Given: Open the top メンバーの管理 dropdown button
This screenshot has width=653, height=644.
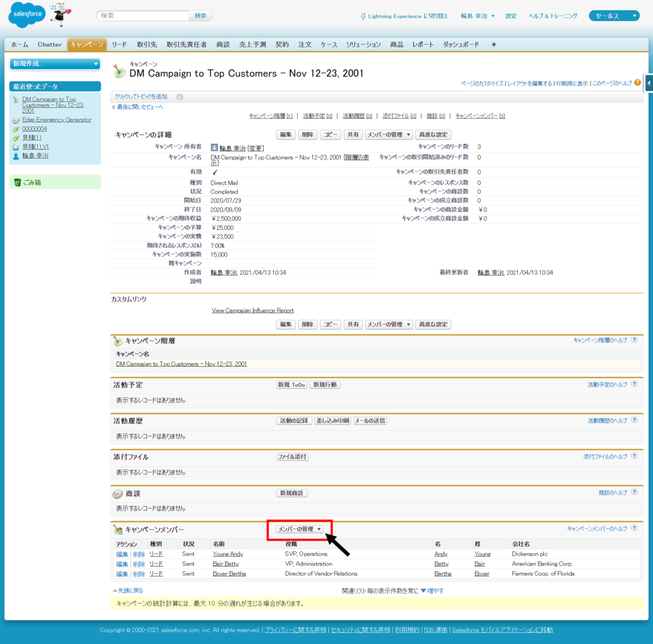Looking at the screenshot, I should click(389, 134).
